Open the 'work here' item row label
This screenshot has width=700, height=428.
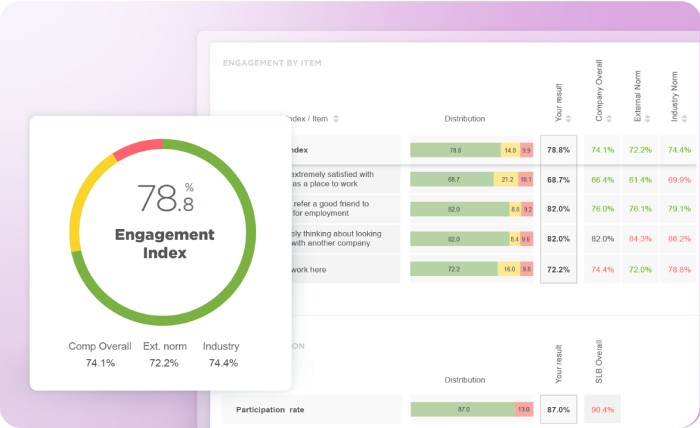point(308,270)
